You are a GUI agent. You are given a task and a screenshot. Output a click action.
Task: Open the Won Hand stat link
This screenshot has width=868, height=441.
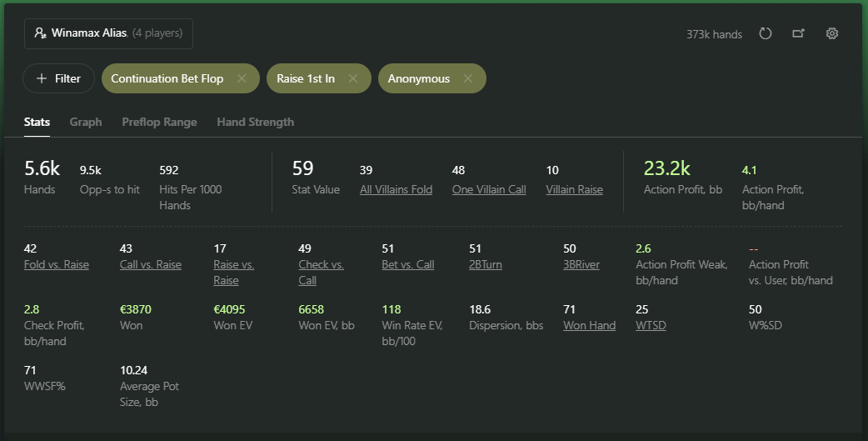590,326
